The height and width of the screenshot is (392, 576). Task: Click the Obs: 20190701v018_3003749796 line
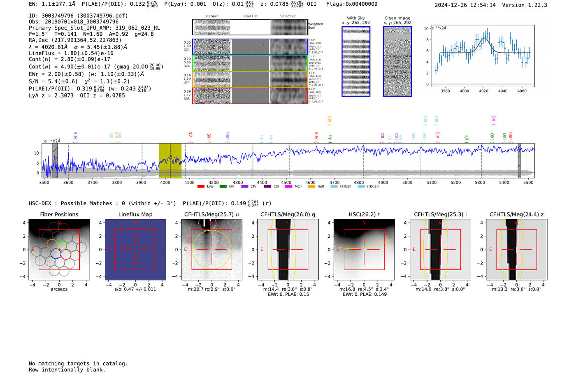point(74,22)
